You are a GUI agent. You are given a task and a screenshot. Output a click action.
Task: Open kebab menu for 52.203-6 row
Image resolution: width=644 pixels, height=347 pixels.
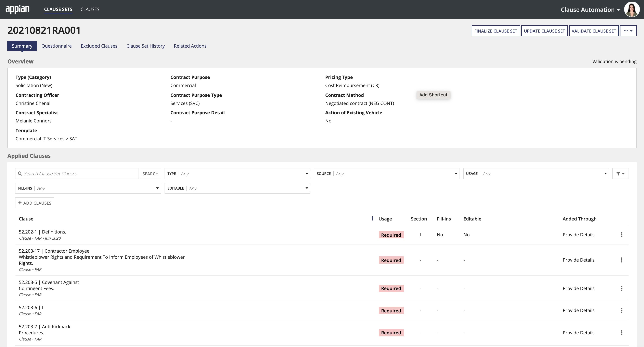pyautogui.click(x=621, y=310)
